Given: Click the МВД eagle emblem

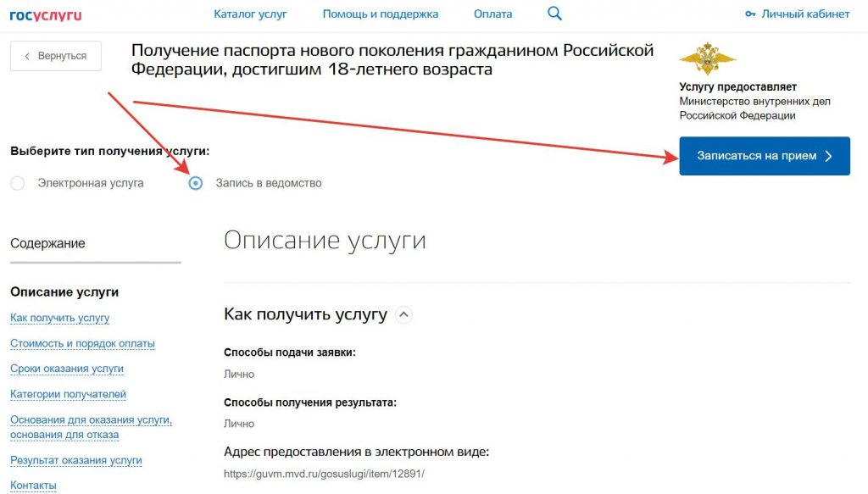Looking at the screenshot, I should click(708, 58).
